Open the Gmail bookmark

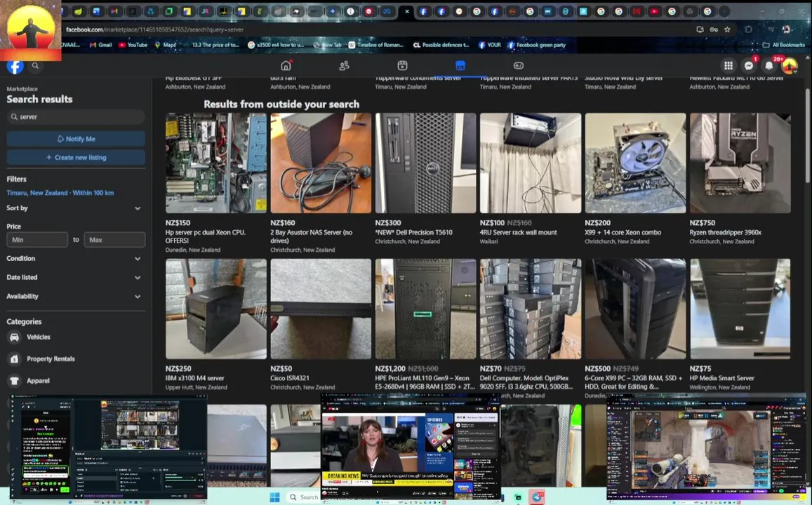100,45
